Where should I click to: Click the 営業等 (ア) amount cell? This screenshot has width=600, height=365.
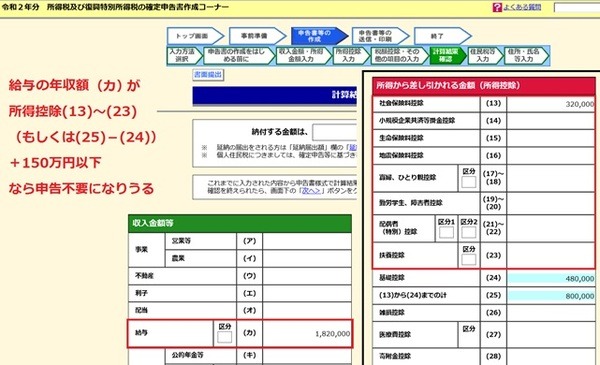tap(307, 241)
